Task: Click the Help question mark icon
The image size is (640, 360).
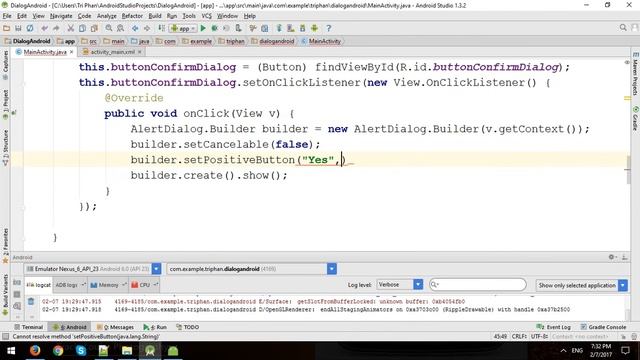Action: point(329,28)
